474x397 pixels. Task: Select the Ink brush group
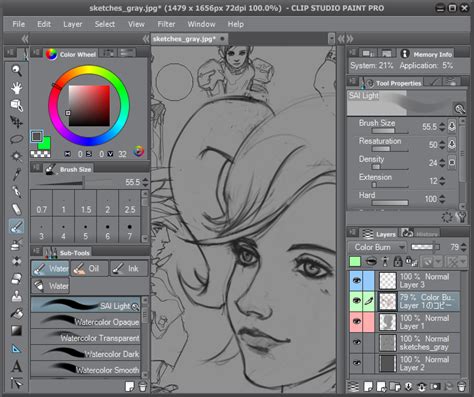coord(129,269)
